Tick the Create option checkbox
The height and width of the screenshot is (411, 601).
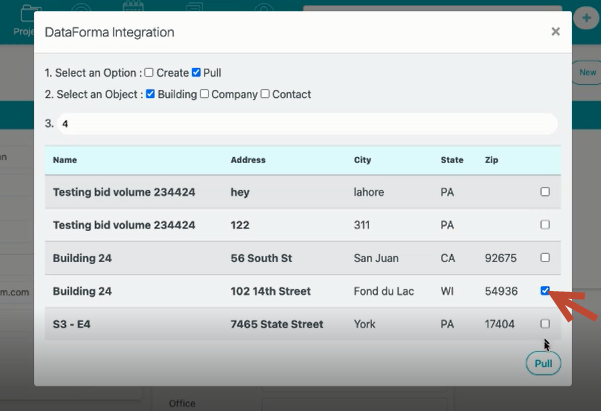(149, 72)
